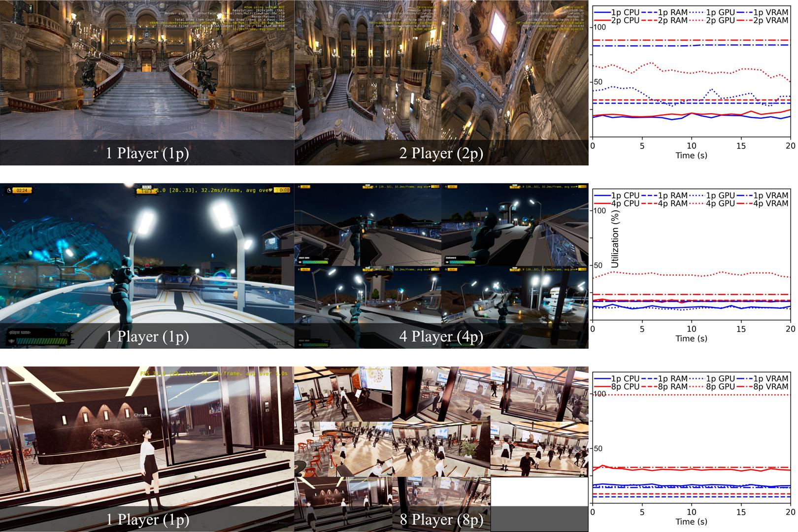The width and height of the screenshot is (798, 532).
Task: Click the panther sculpture on the lobby wall
Action: (111, 437)
